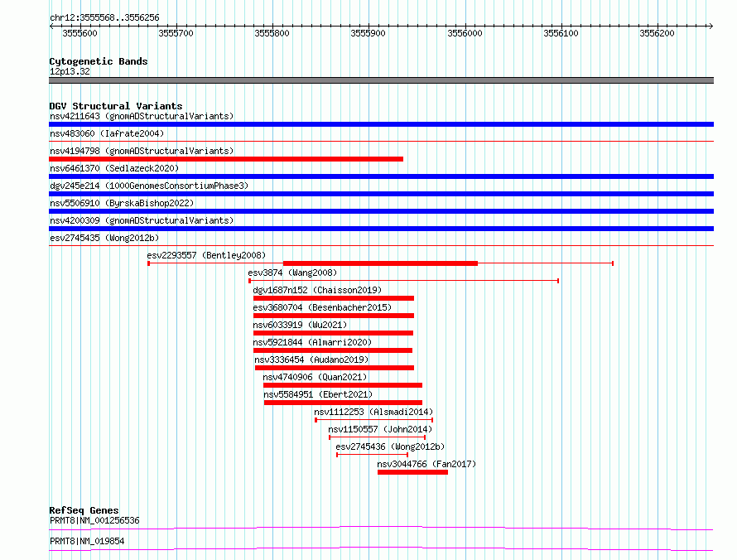Select red bar under nsv3336454
Screen dimensions: 737x560
click(335, 368)
